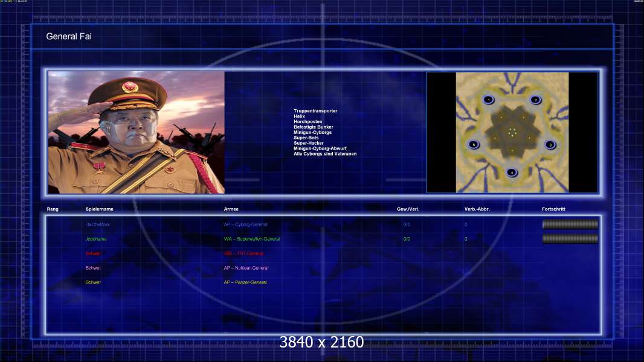This screenshot has height=362, width=644.
Task: Click the Rang column header
Action: click(53, 209)
